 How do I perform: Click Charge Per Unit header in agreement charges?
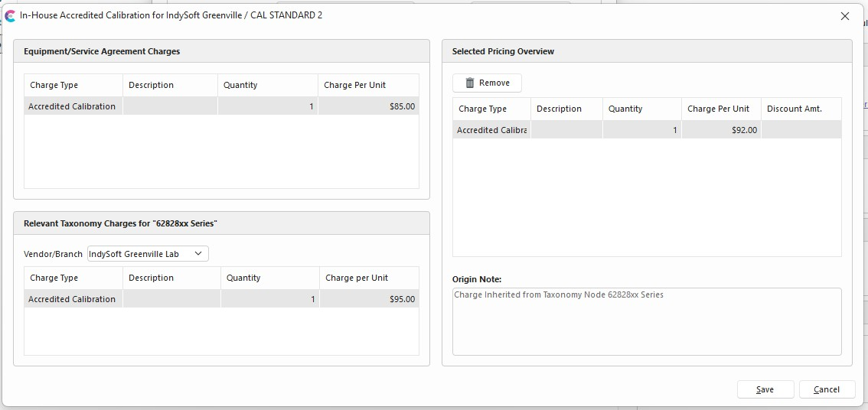(x=367, y=85)
